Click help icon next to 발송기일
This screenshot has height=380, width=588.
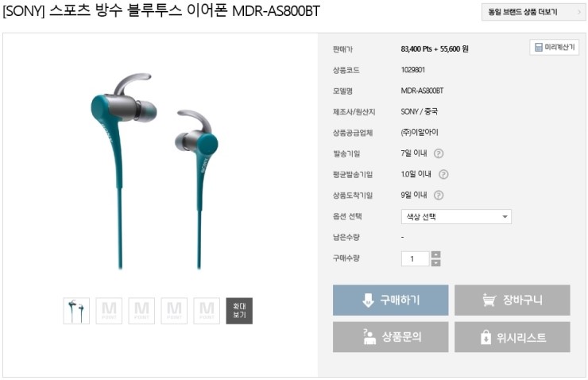pos(439,153)
